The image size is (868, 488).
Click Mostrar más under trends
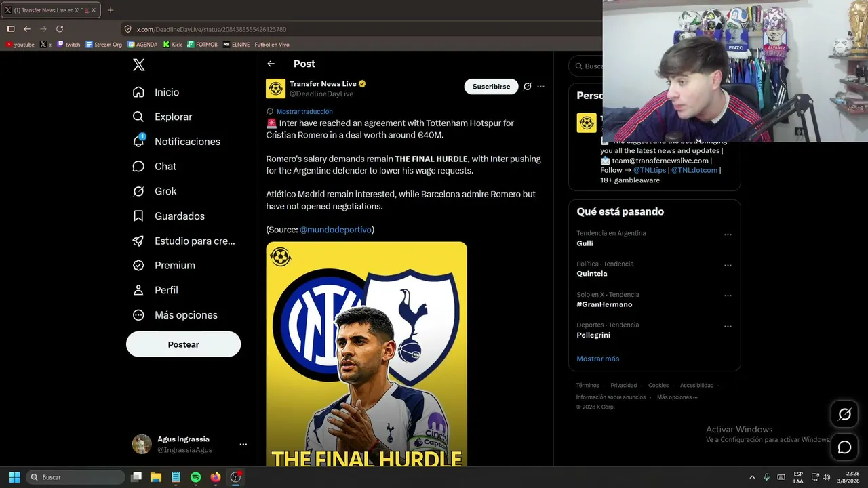tap(597, 359)
